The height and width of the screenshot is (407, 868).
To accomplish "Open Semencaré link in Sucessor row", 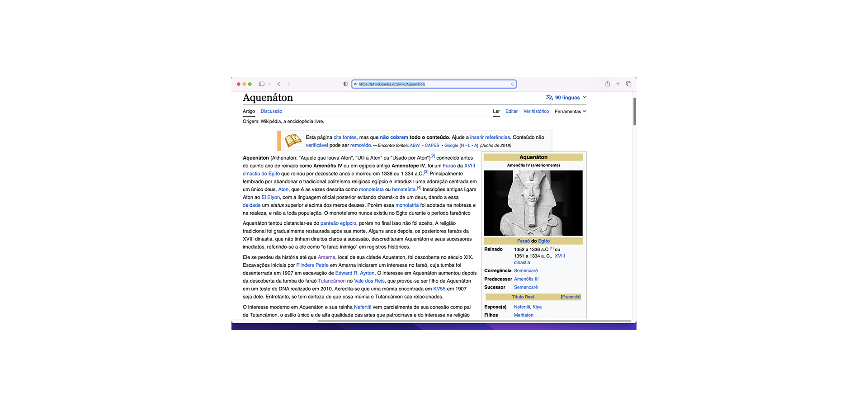I will pyautogui.click(x=526, y=287).
